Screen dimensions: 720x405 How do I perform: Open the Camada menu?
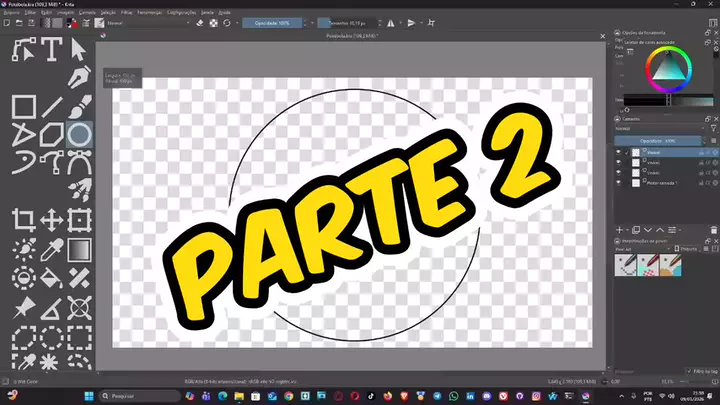(x=87, y=12)
